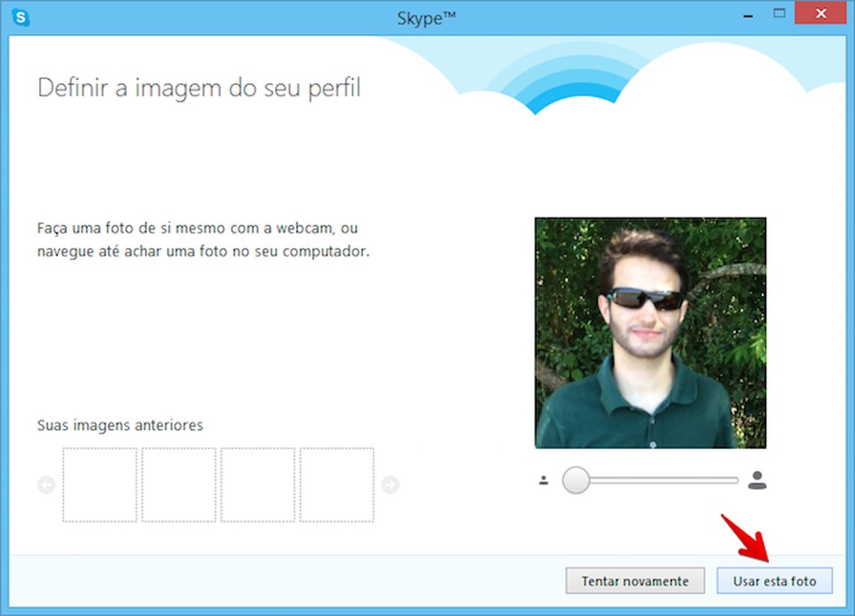
Task: Select the first empty image placeholder
Action: [x=100, y=484]
